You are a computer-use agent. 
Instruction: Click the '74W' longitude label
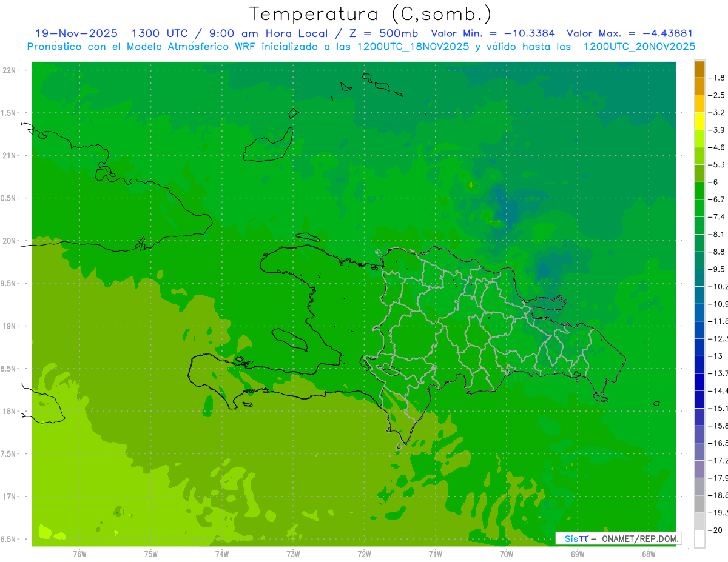point(221,554)
